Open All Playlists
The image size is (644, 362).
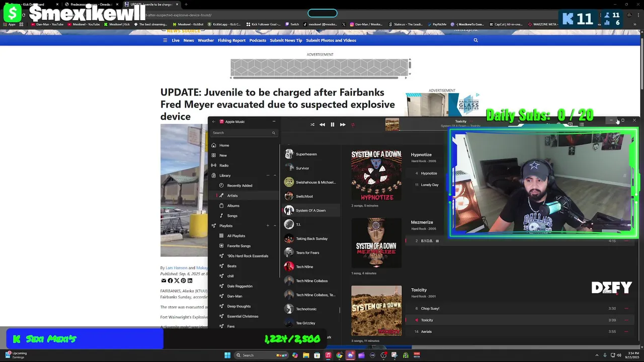click(x=244, y=236)
